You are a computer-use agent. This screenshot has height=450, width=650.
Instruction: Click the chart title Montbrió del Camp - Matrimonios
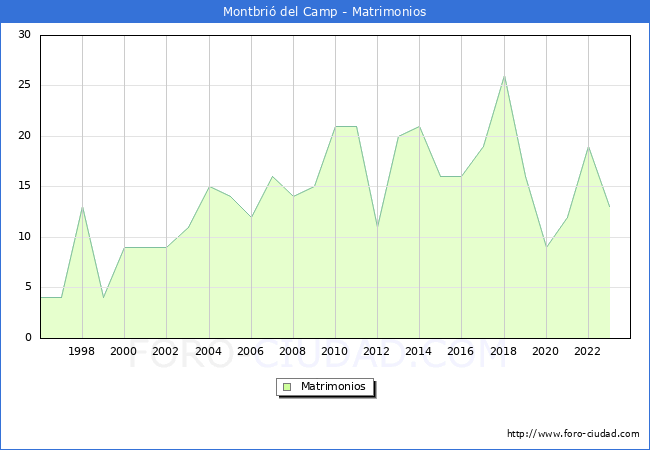coord(325,12)
